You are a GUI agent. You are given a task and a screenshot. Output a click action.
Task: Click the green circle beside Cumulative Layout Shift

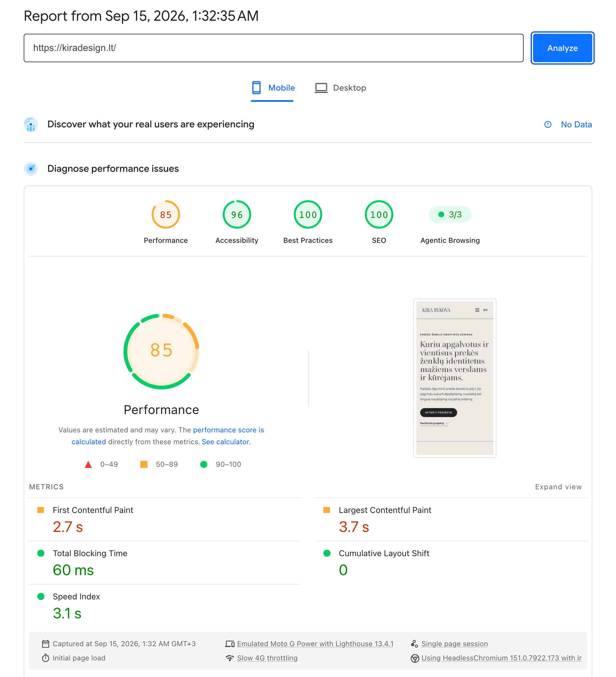point(326,553)
